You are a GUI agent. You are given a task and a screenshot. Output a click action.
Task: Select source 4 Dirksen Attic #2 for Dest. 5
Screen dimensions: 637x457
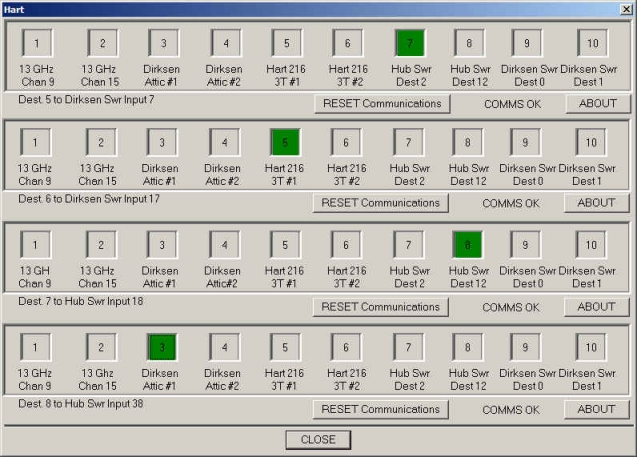pyautogui.click(x=226, y=43)
